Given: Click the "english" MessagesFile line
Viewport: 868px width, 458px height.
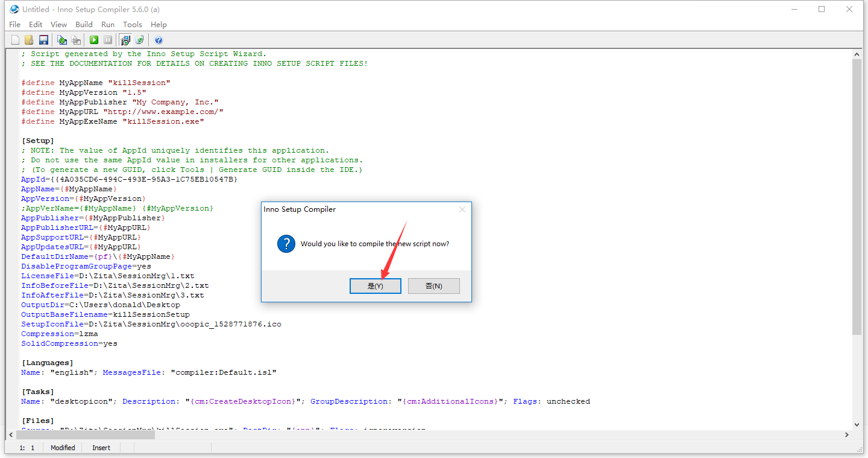Looking at the screenshot, I should point(149,372).
